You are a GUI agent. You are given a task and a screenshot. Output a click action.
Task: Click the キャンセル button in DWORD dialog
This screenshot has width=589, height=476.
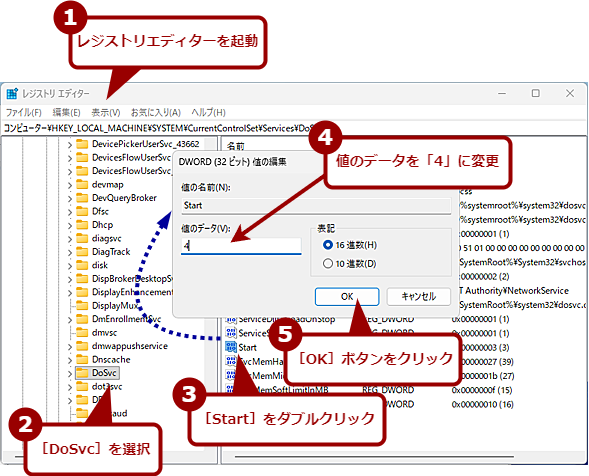[418, 296]
